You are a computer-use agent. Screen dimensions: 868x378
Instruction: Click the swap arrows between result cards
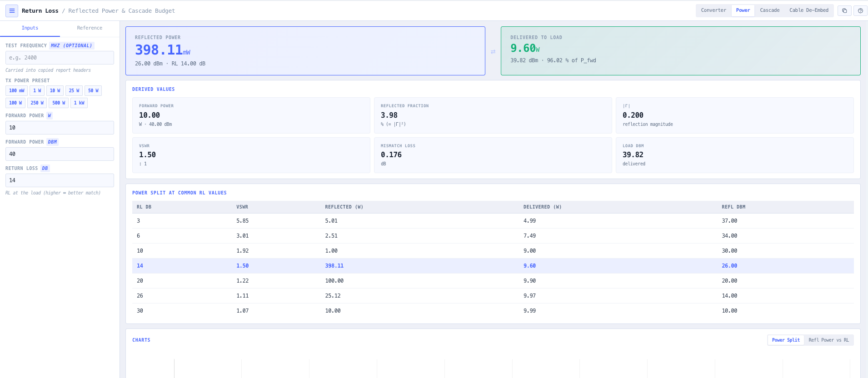(493, 52)
